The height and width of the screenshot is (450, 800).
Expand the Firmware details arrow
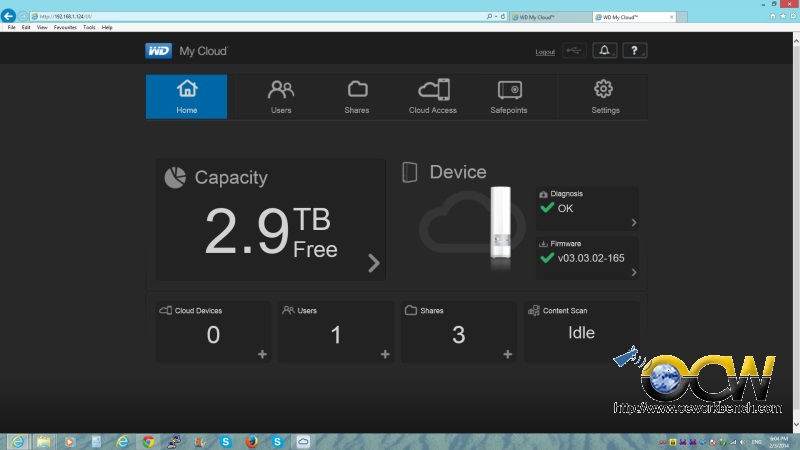(634, 272)
